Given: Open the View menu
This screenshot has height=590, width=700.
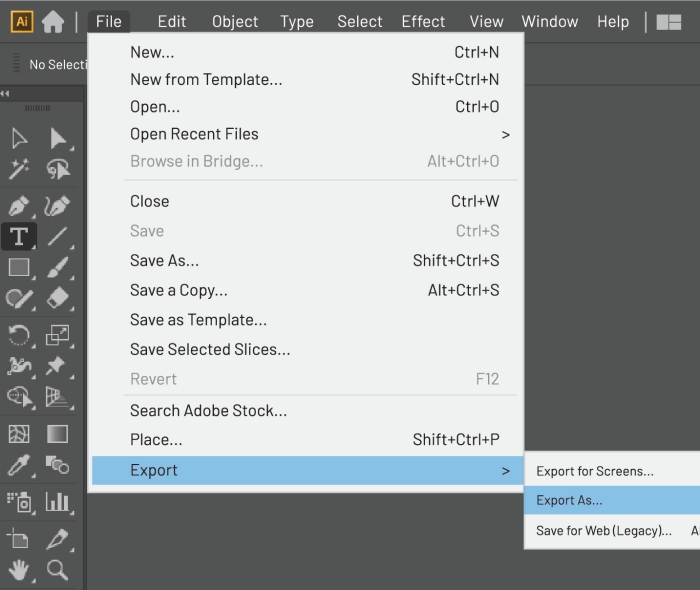Looking at the screenshot, I should tap(486, 21).
